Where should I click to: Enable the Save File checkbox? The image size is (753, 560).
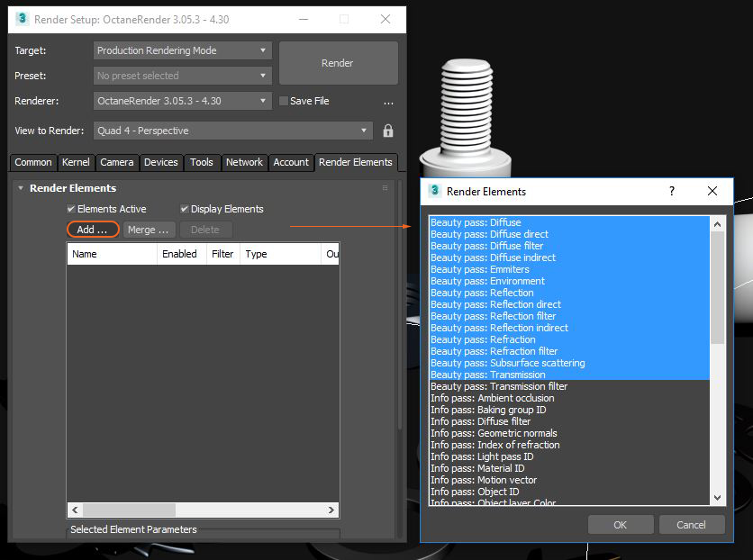pyautogui.click(x=282, y=102)
